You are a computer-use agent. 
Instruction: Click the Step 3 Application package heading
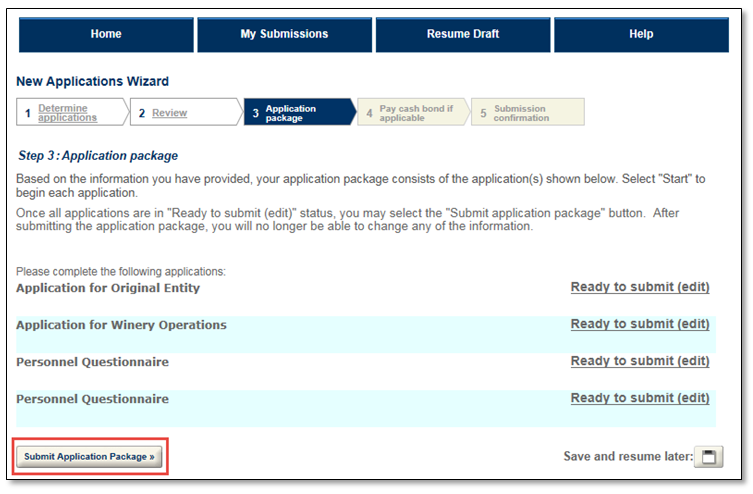click(98, 156)
